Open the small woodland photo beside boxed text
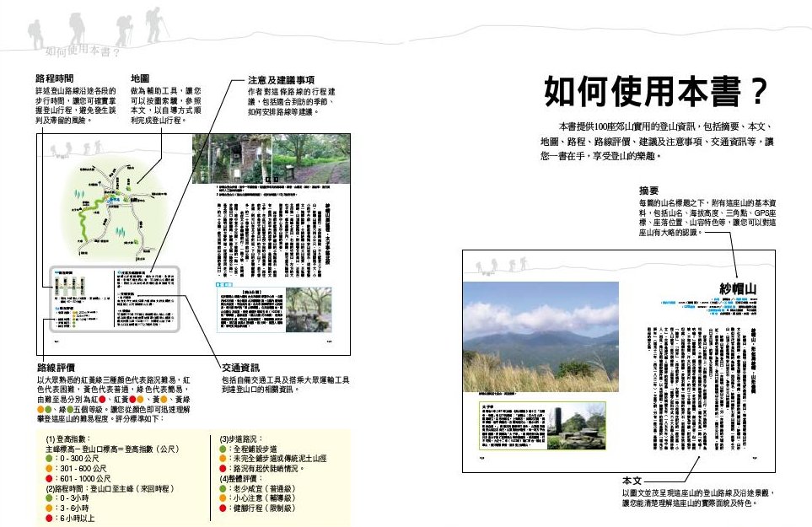This screenshot has width=812, height=527. point(308,309)
